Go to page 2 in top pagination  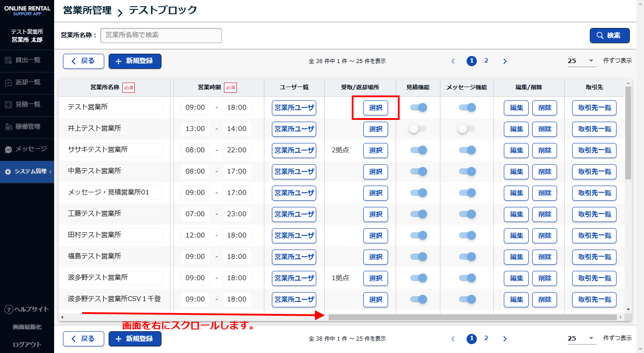[486, 61]
